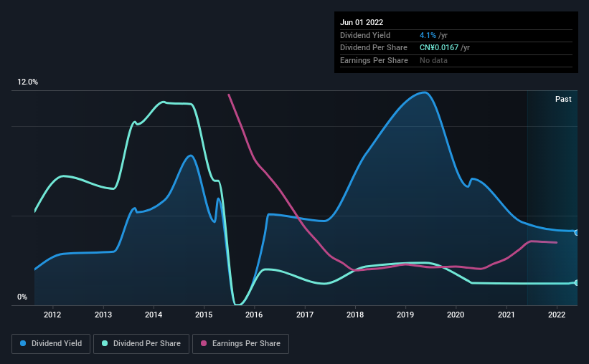This screenshot has width=589, height=364.
Task: Toggle the Earnings Per Share legend button
Action: [240, 344]
